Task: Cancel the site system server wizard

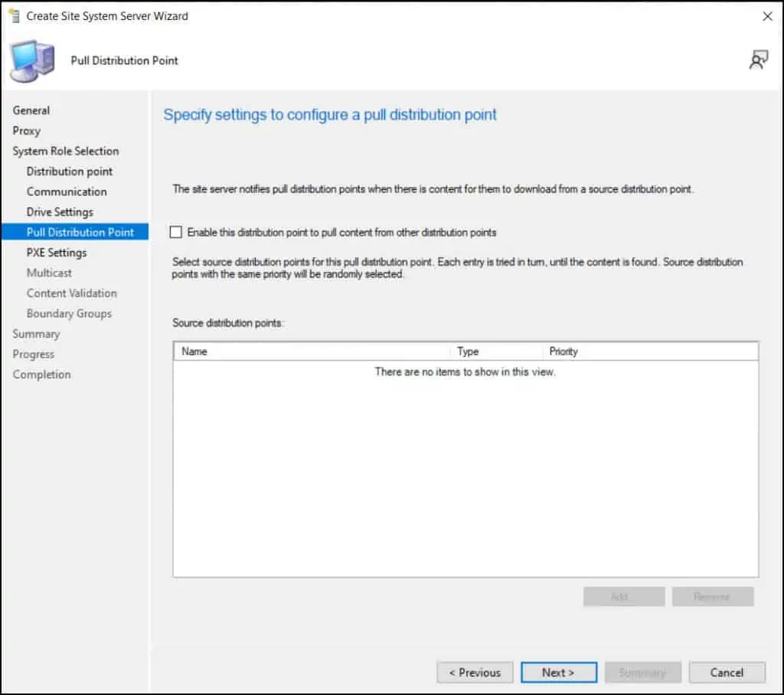Action: click(727, 673)
